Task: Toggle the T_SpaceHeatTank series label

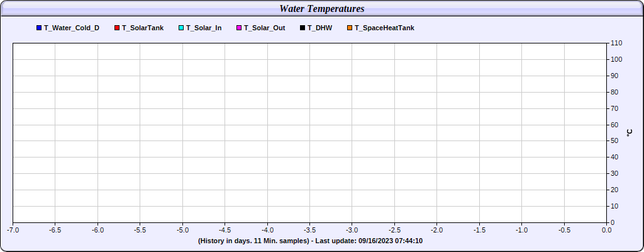Action: (x=384, y=28)
